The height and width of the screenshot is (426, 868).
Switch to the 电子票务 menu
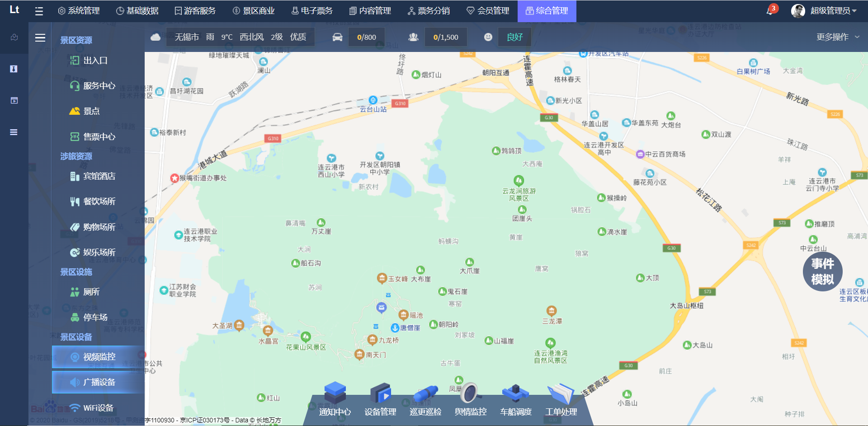point(312,11)
